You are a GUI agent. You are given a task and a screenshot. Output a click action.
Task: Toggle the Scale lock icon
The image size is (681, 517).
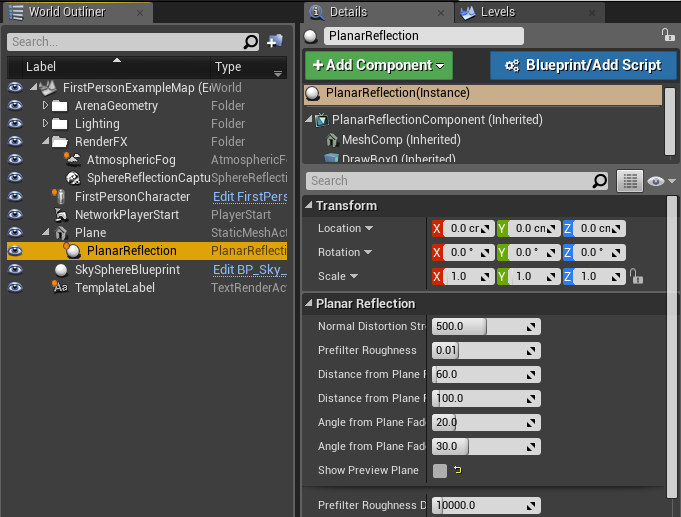click(x=635, y=277)
